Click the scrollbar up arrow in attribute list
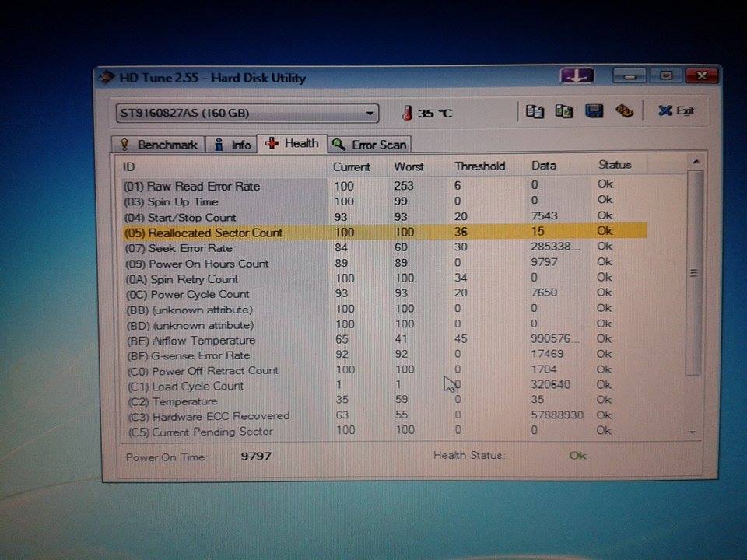The height and width of the screenshot is (560, 747). point(696,163)
